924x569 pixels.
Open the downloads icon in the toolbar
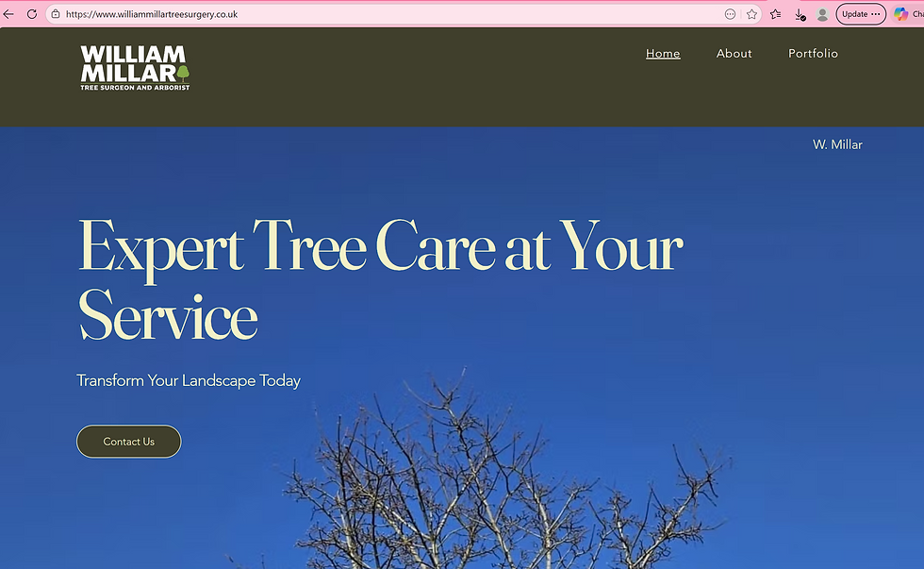coord(800,15)
